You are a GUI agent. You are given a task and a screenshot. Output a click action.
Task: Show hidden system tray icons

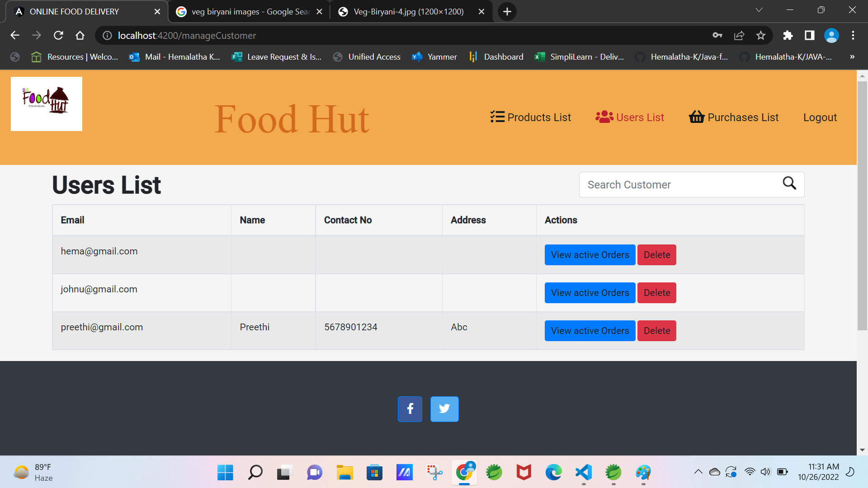(698, 472)
